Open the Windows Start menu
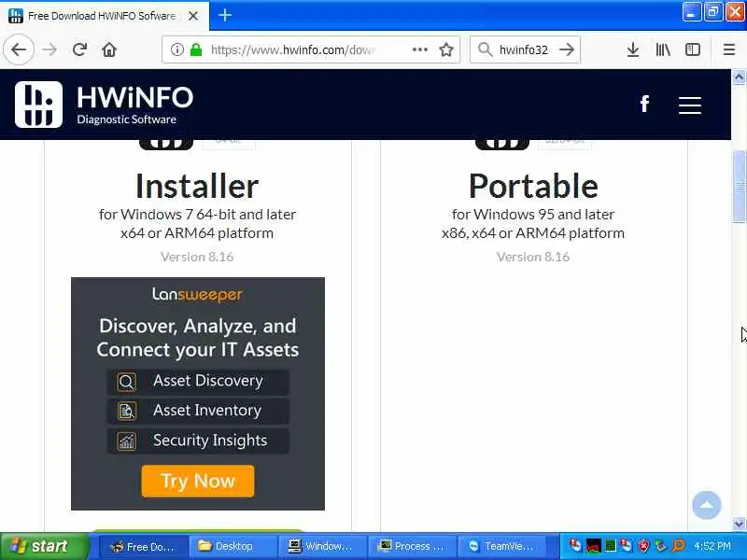 pos(45,546)
